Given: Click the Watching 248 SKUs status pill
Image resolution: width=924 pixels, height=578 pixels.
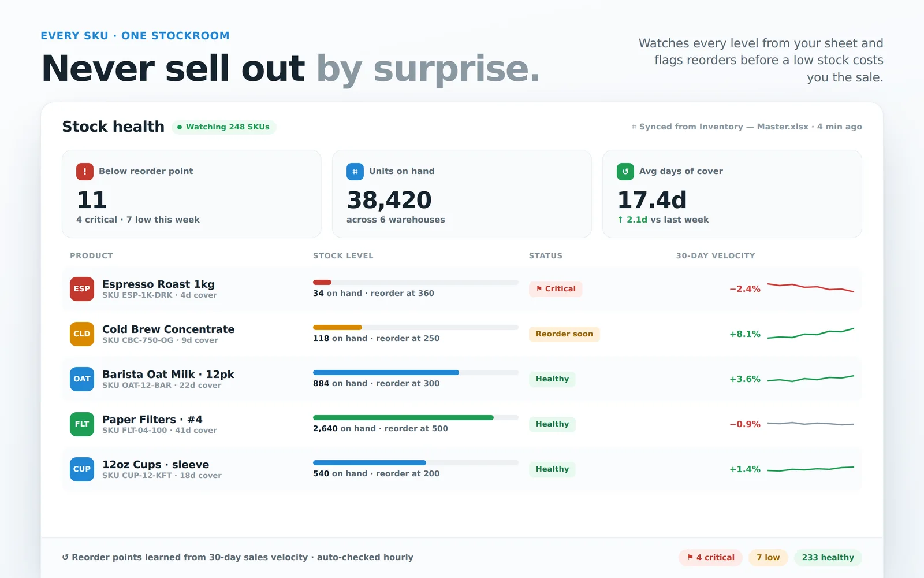Looking at the screenshot, I should [x=224, y=127].
